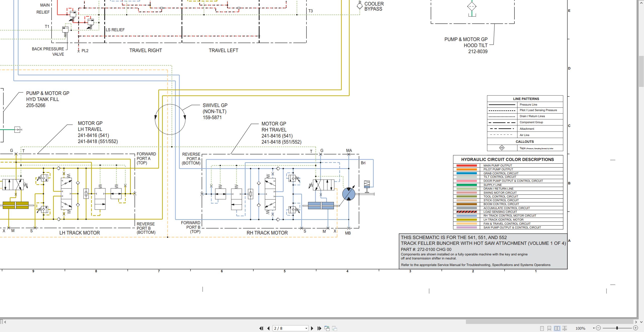
Task: Go to the previous page
Action: [268, 328]
